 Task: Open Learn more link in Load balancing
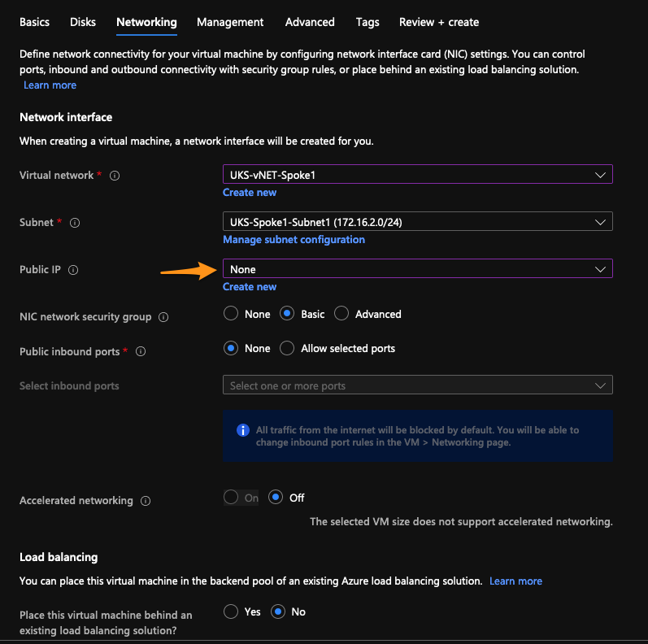(515, 581)
